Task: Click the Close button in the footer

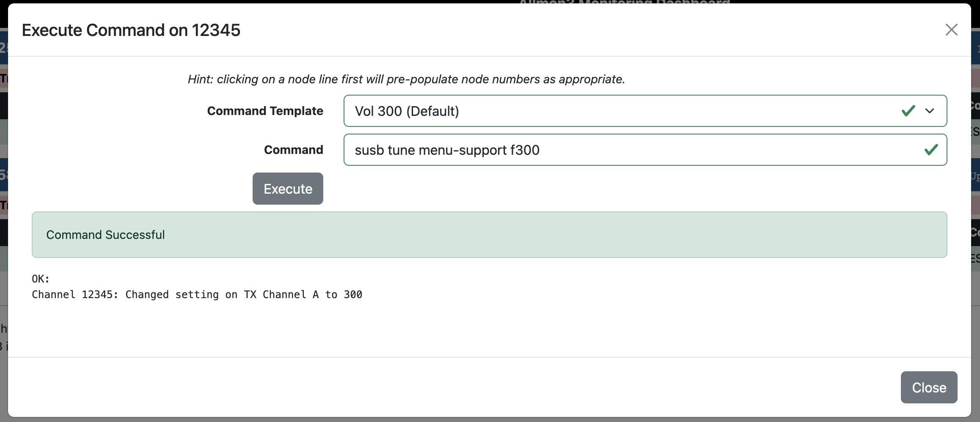Action: (x=929, y=387)
